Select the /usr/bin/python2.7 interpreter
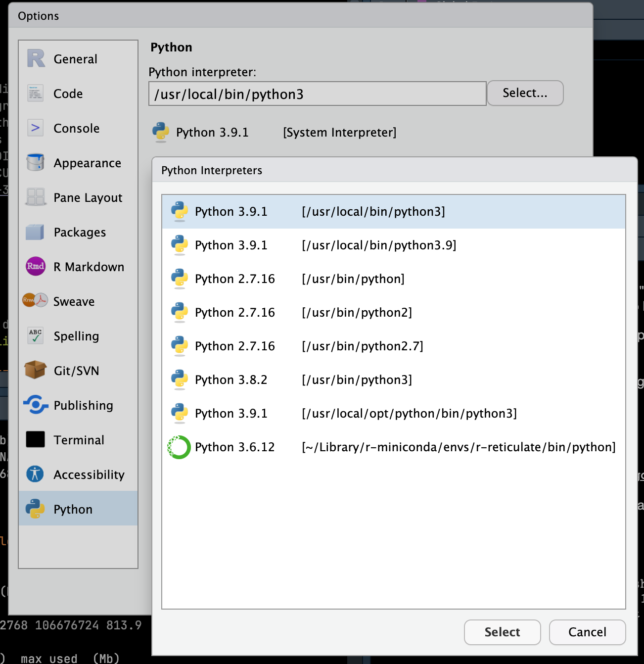 346,346
